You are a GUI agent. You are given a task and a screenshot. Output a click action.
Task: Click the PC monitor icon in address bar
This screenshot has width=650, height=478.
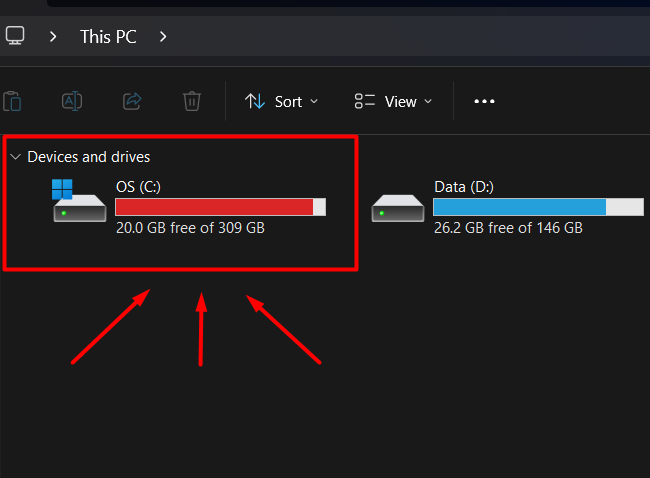pyautogui.click(x=15, y=36)
